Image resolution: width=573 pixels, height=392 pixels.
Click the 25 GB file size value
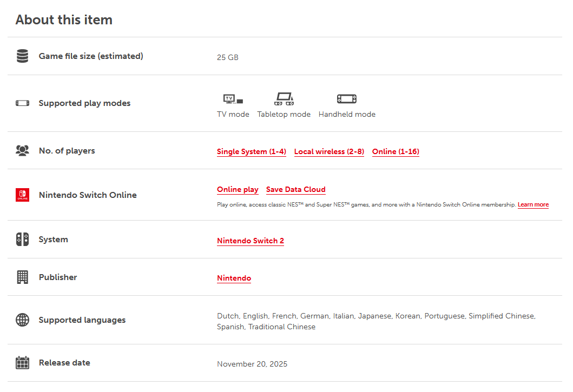click(228, 57)
